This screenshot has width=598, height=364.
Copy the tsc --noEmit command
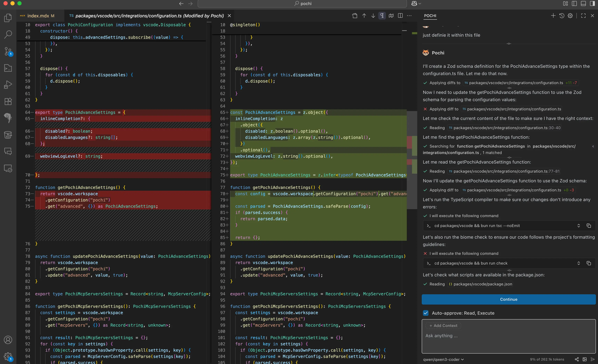589,226
